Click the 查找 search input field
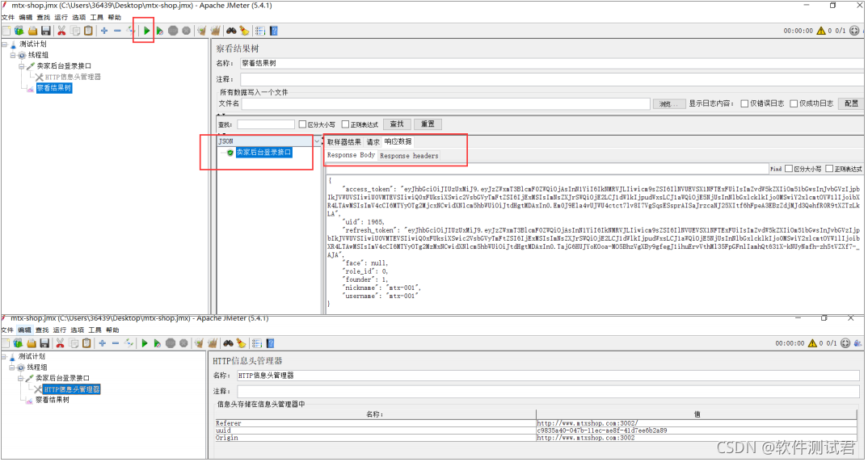Screen dimensions: 868x462 pyautogui.click(x=266, y=124)
